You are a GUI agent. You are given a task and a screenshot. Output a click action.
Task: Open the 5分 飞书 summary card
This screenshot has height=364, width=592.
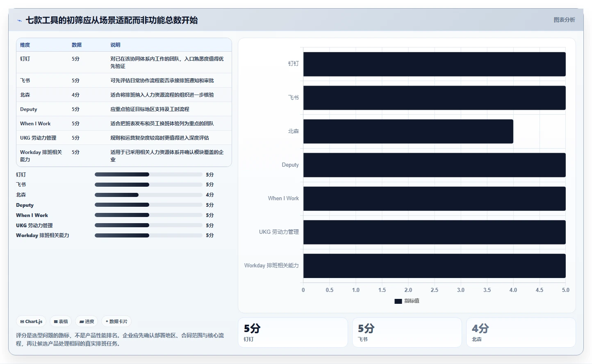point(407,332)
